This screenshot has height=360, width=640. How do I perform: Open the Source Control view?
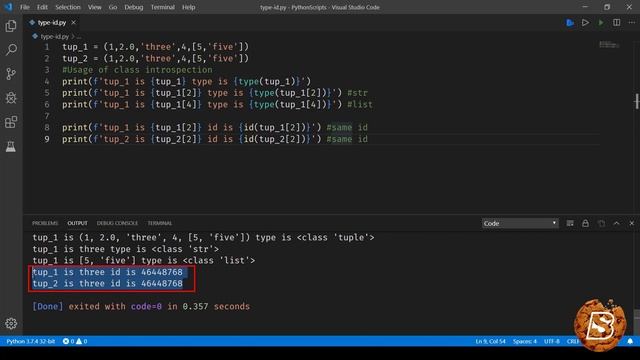pyautogui.click(x=11, y=74)
